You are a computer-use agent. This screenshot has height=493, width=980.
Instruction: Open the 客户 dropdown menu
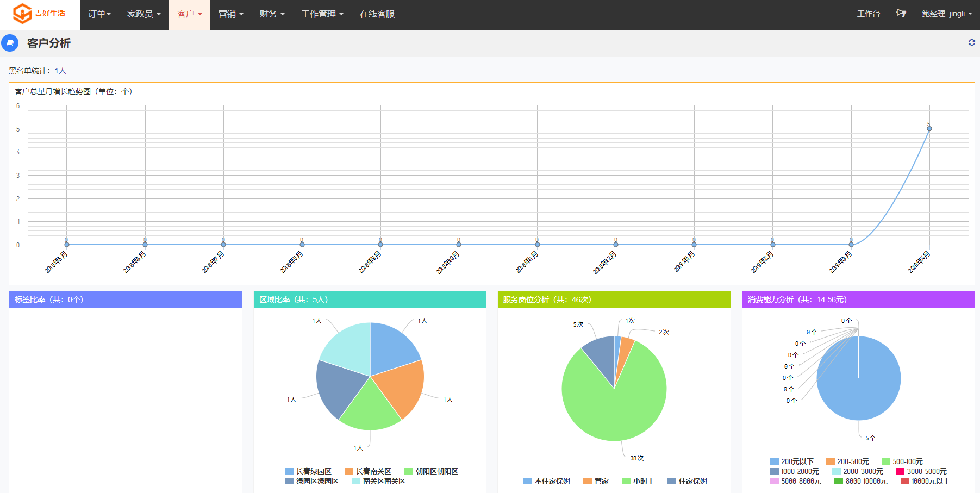[x=190, y=14]
